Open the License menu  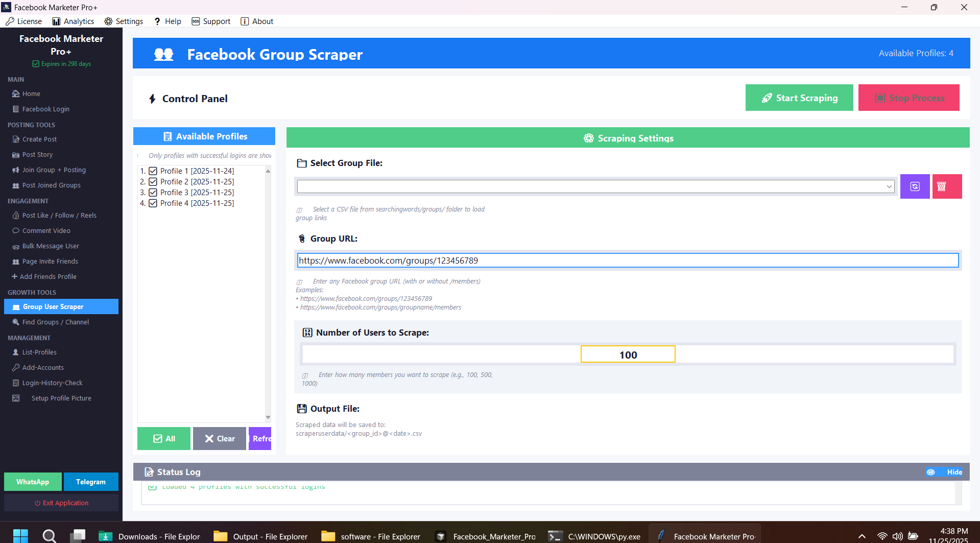point(23,21)
